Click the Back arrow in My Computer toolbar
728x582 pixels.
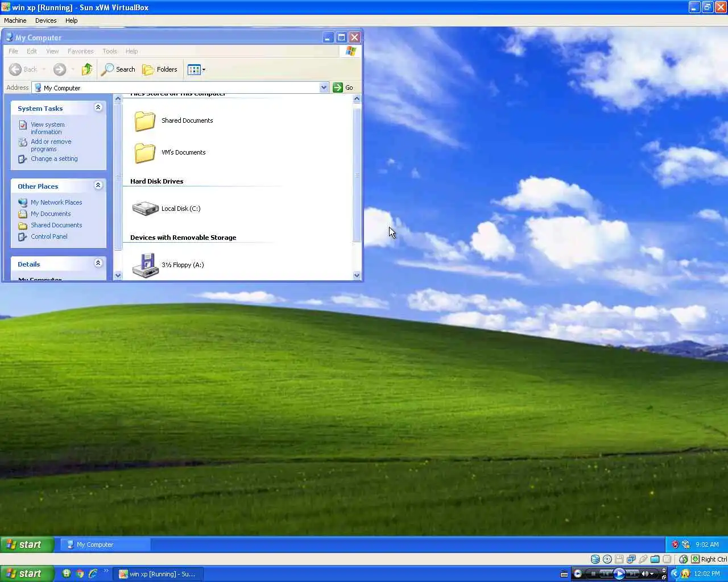(x=15, y=69)
